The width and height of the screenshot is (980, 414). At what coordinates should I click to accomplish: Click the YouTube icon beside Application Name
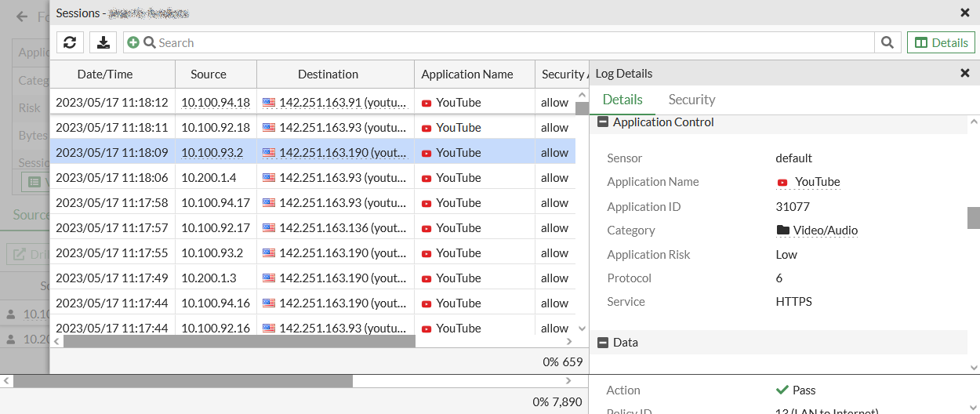click(x=782, y=182)
